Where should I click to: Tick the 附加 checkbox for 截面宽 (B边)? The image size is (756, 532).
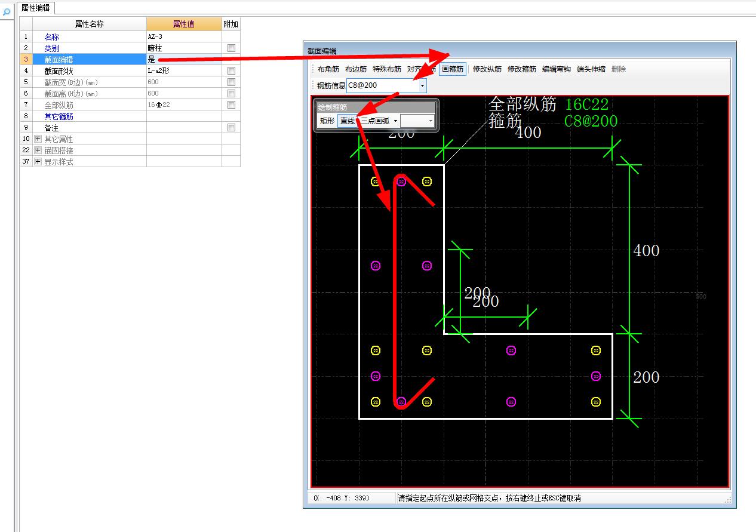tap(231, 82)
